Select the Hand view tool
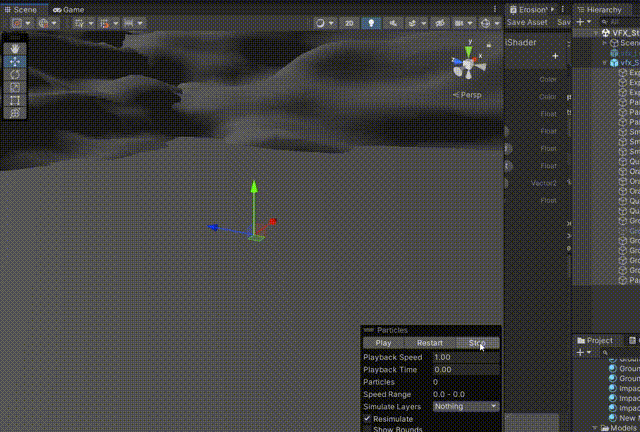Screen dimensions: 640x432 15,49
